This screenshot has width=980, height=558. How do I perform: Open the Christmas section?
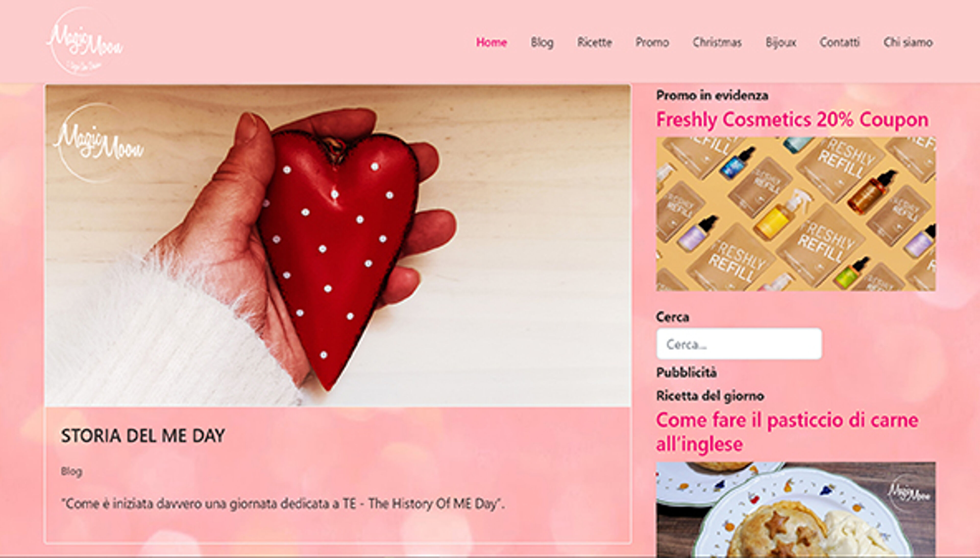coord(717,42)
